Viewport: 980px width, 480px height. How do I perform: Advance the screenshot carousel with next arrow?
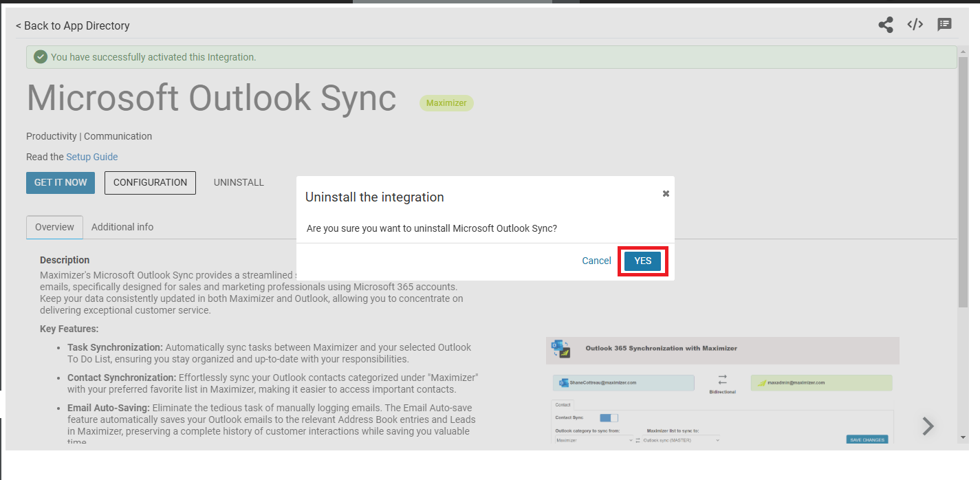point(928,426)
